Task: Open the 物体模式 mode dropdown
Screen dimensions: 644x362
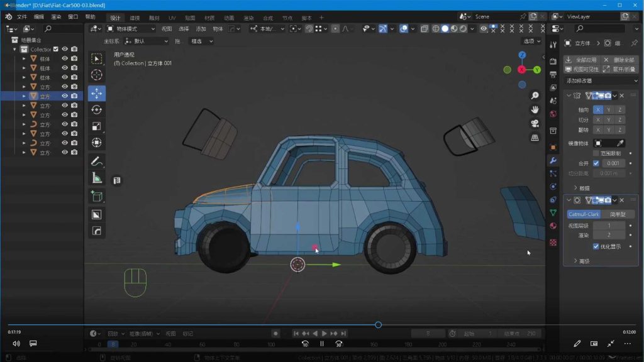Action: point(131,28)
